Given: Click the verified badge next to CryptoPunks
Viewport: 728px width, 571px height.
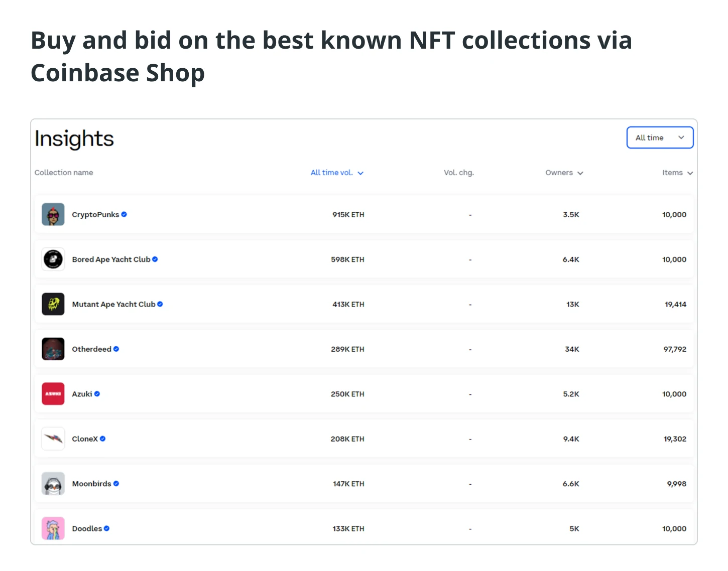Looking at the screenshot, I should (124, 214).
